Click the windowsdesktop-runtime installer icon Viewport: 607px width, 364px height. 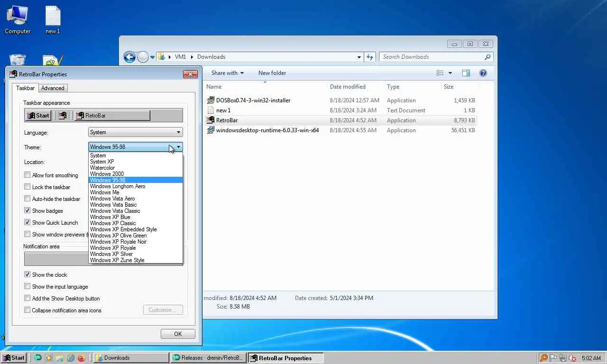tap(211, 130)
